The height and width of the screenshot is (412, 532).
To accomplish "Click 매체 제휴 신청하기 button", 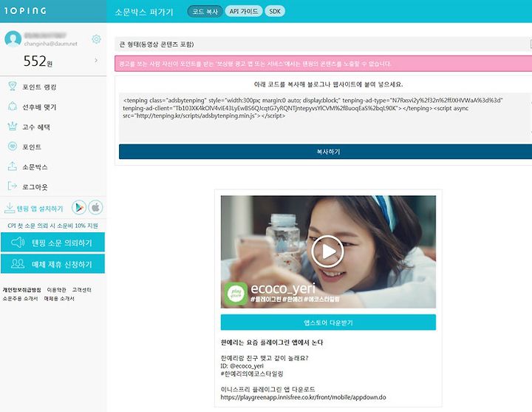I will [53, 264].
